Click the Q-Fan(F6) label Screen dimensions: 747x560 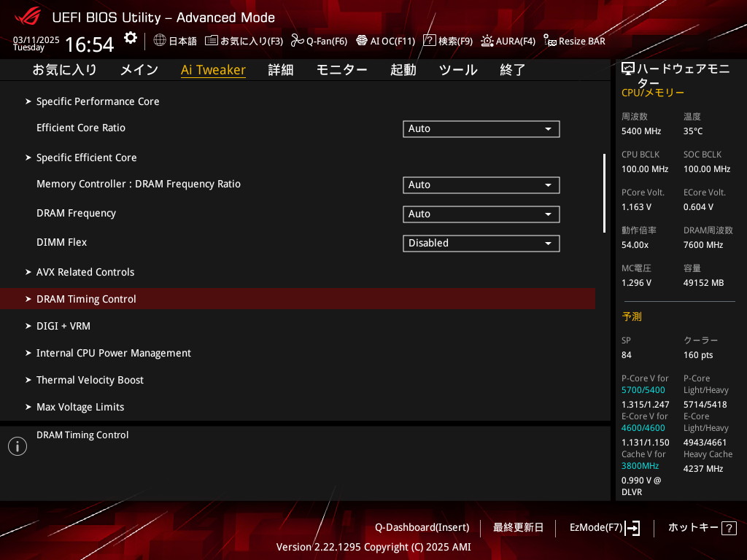[327, 41]
